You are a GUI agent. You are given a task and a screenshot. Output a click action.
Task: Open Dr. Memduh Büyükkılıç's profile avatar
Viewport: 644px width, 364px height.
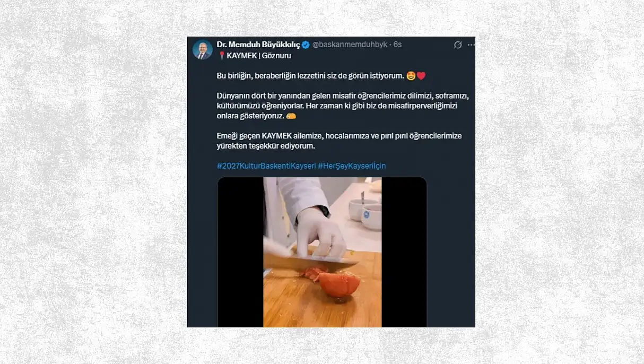coord(203,50)
